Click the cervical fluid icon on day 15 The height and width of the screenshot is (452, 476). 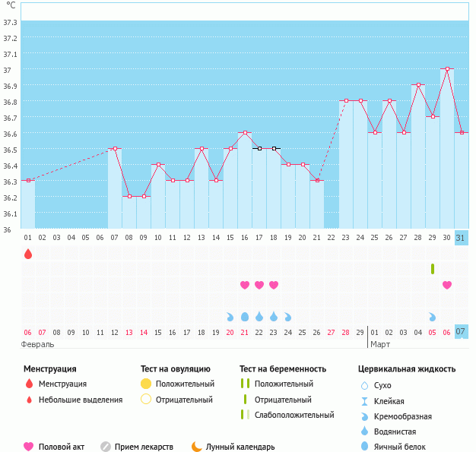pyautogui.click(x=230, y=317)
